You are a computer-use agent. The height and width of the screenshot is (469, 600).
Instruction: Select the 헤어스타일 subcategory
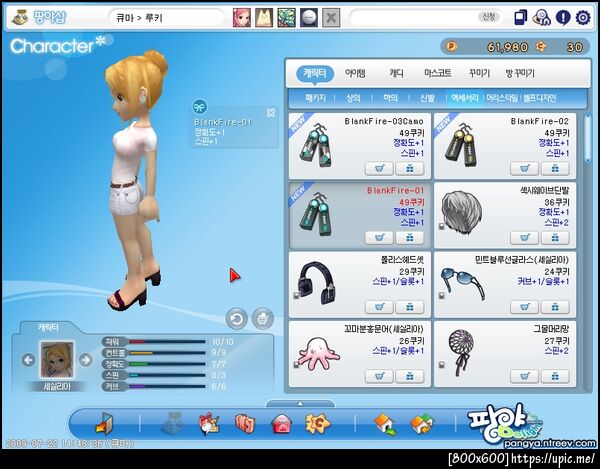[x=502, y=98]
